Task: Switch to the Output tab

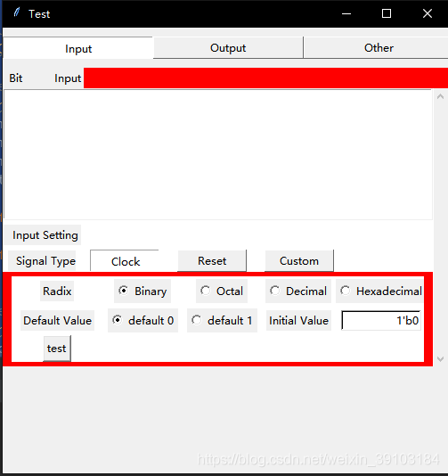Action: pyautogui.click(x=228, y=47)
